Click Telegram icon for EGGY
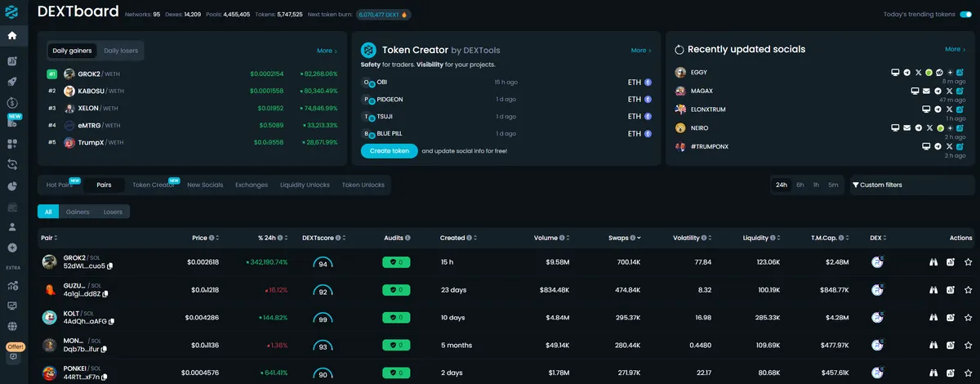This screenshot has width=980, height=384. click(x=907, y=72)
